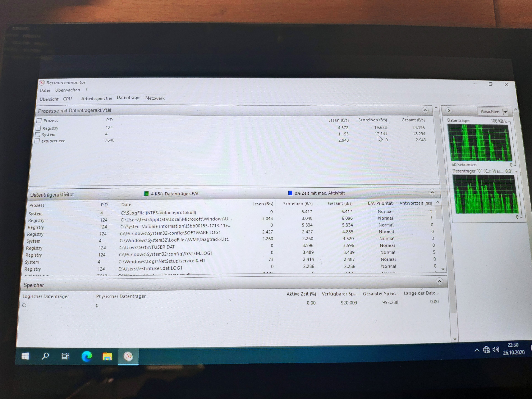Launch Microsoft Edge from taskbar
532x399 pixels.
tap(87, 356)
